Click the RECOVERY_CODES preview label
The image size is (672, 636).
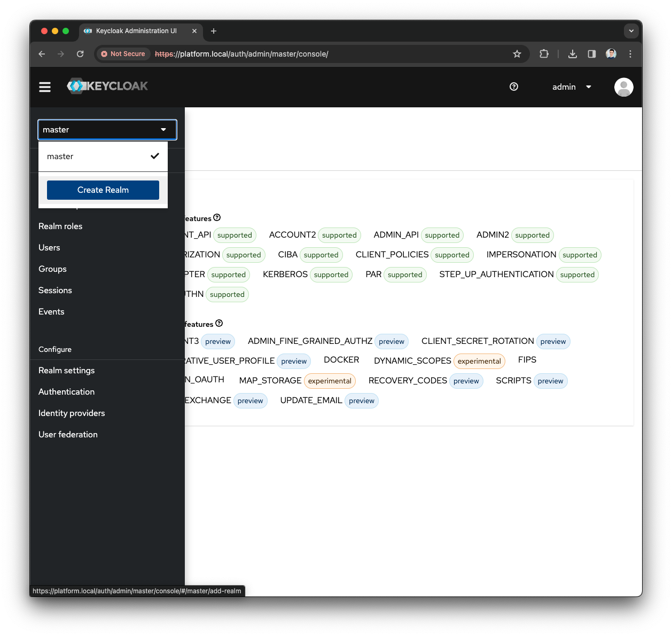tap(466, 381)
